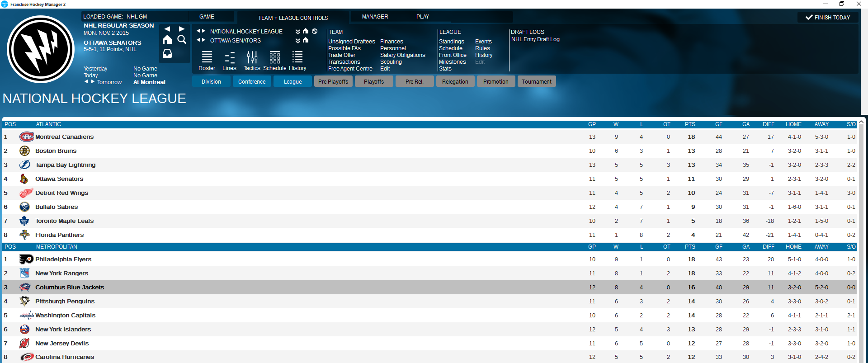Open the Salary Obligations link
Image resolution: width=868 pixels, height=363 pixels.
402,55
